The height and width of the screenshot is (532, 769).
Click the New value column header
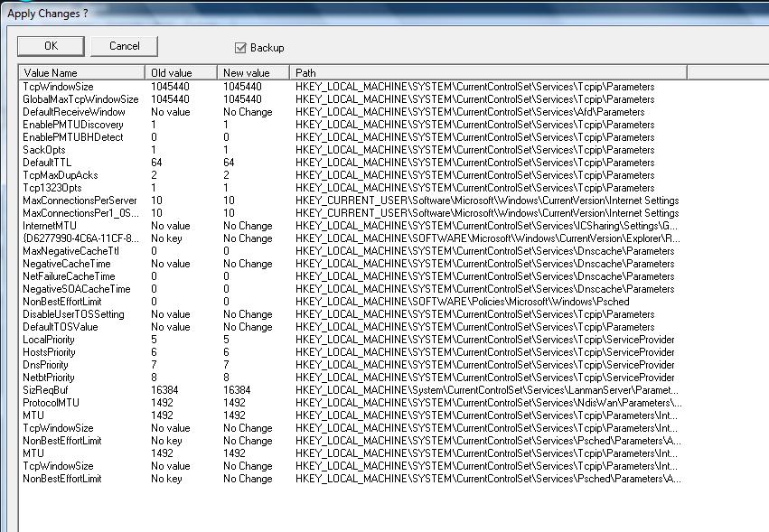pyautogui.click(x=253, y=72)
